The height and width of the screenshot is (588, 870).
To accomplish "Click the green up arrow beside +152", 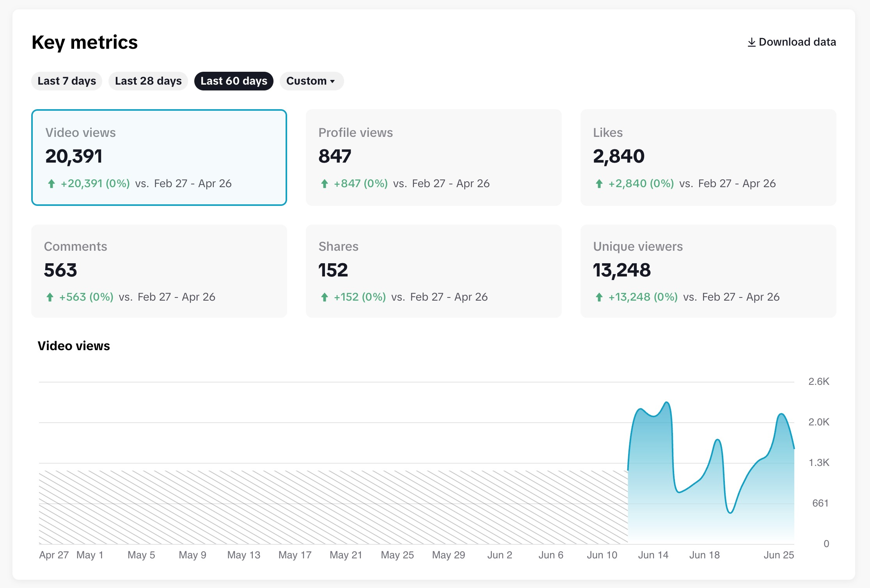I will (324, 297).
